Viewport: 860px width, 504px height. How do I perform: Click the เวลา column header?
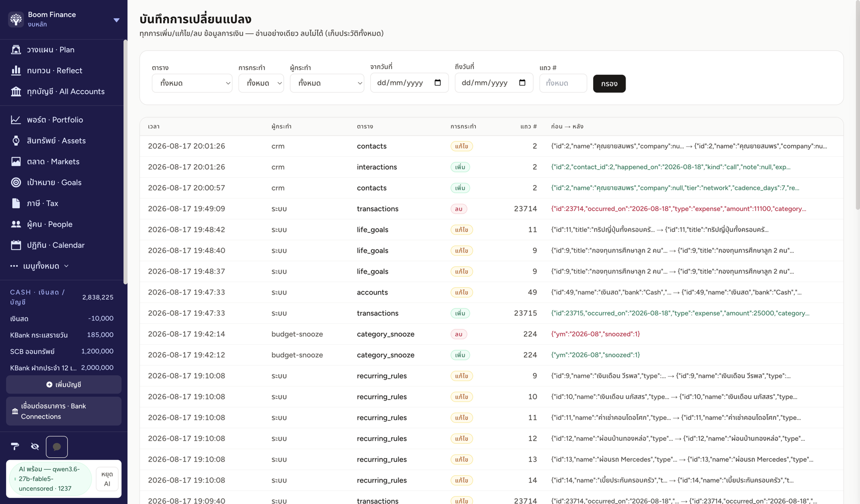(154, 126)
